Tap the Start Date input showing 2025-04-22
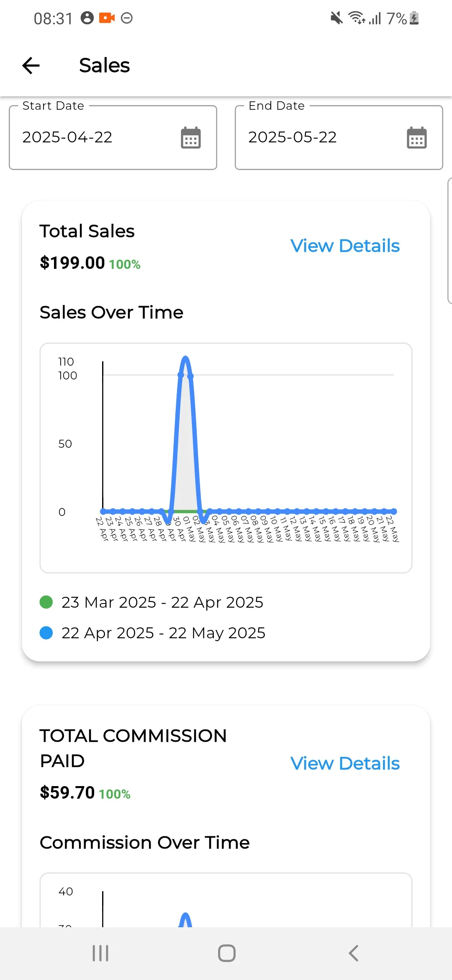Viewport: 452px width, 980px height. pos(67,138)
